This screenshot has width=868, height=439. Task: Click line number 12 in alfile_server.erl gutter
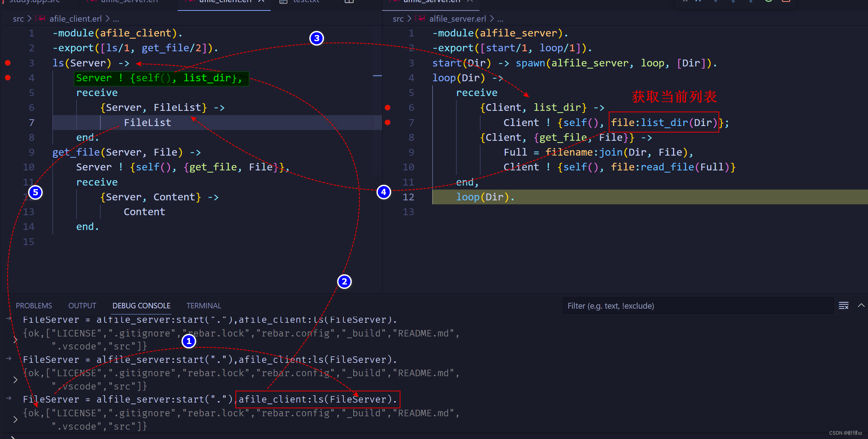point(408,197)
